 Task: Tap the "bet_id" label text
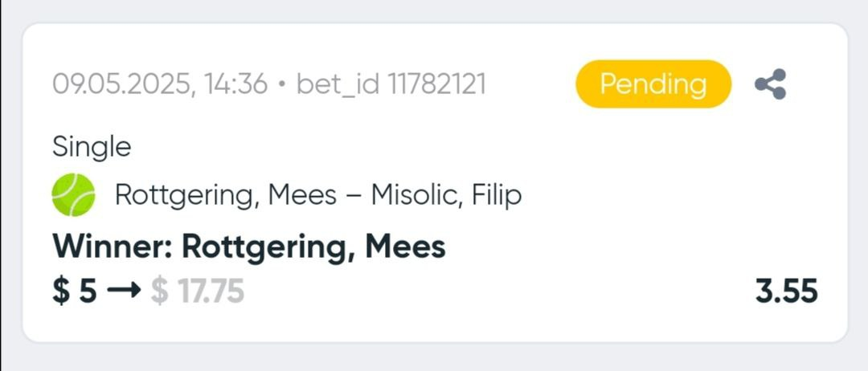tap(338, 84)
